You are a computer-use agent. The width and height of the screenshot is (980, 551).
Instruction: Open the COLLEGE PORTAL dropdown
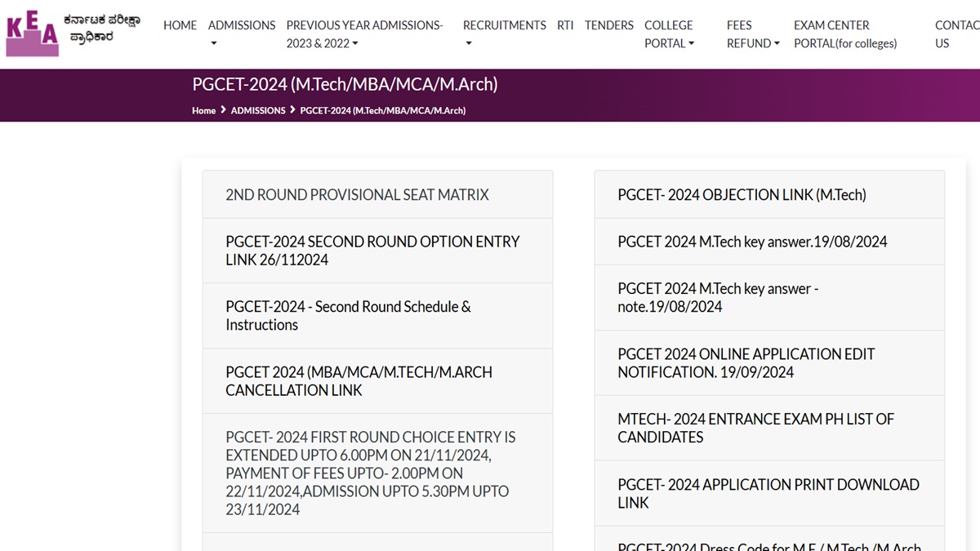tap(669, 33)
